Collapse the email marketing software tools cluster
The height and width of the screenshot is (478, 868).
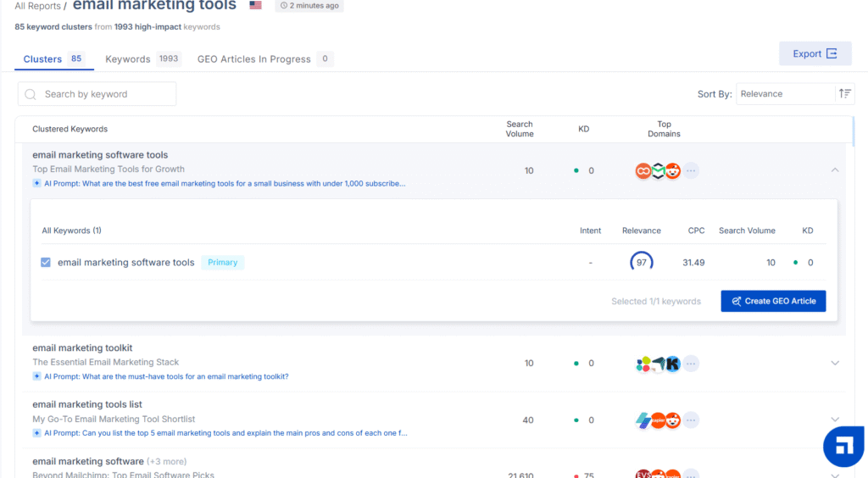[835, 170]
